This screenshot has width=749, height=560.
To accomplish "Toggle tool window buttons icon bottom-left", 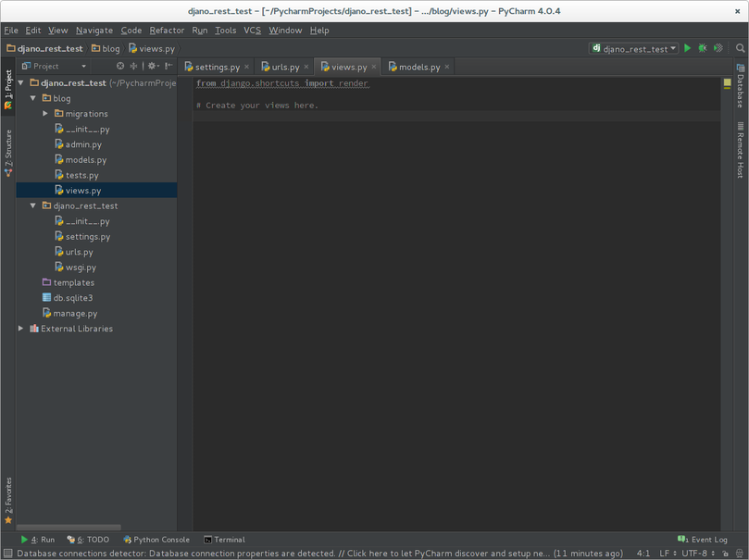I will (x=7, y=554).
